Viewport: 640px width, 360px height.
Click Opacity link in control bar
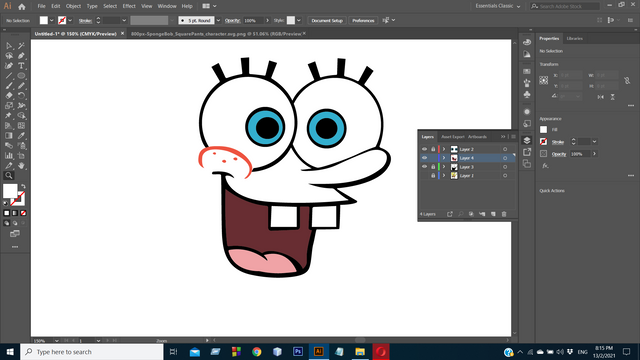[x=232, y=20]
